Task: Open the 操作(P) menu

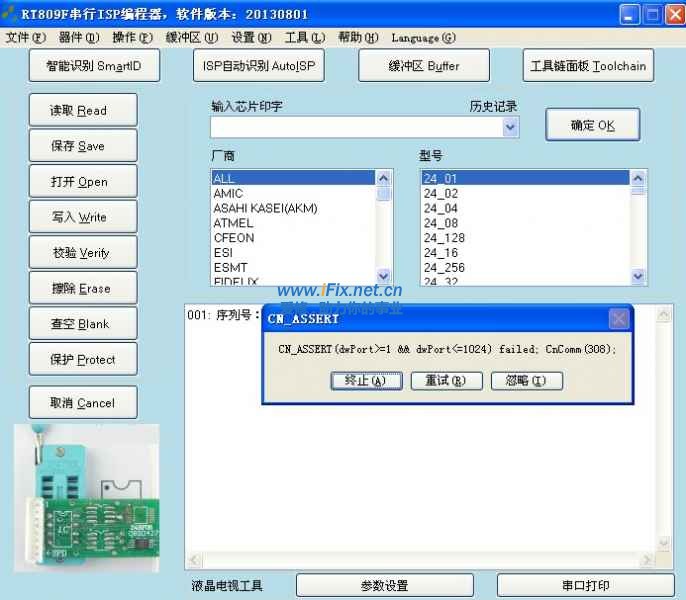Action: click(x=133, y=38)
